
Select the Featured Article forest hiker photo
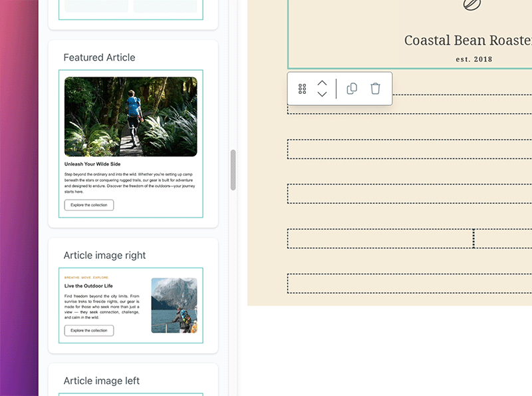130,116
